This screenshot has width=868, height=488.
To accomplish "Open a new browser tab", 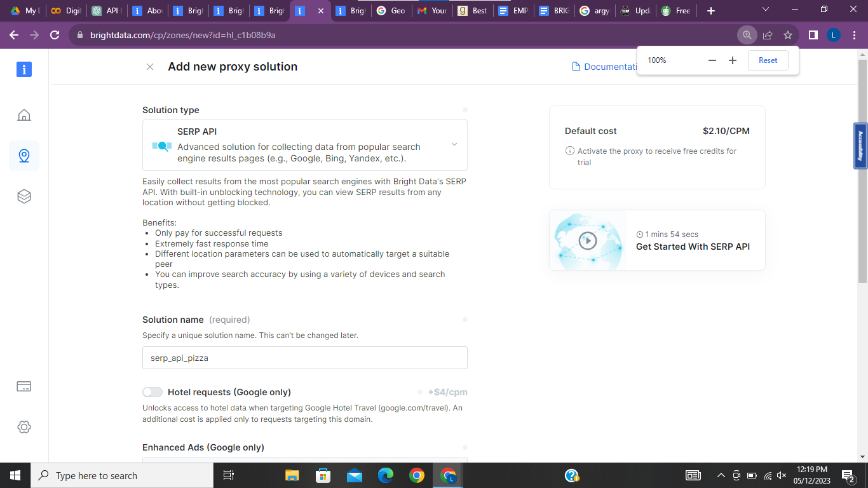I will pos(711,11).
